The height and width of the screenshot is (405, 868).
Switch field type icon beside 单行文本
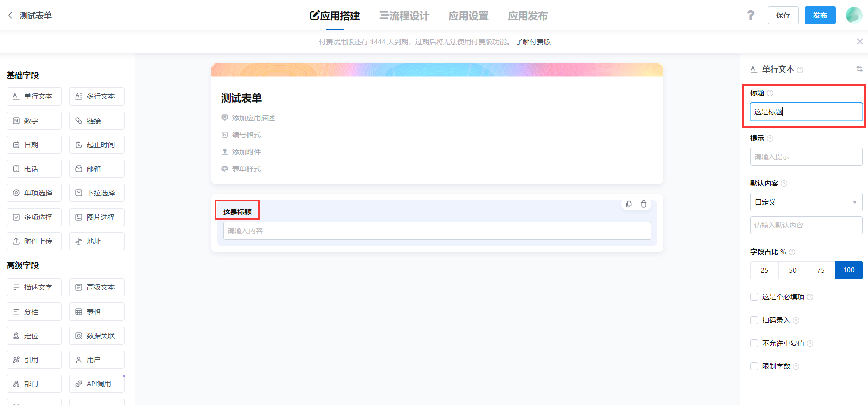pos(859,69)
